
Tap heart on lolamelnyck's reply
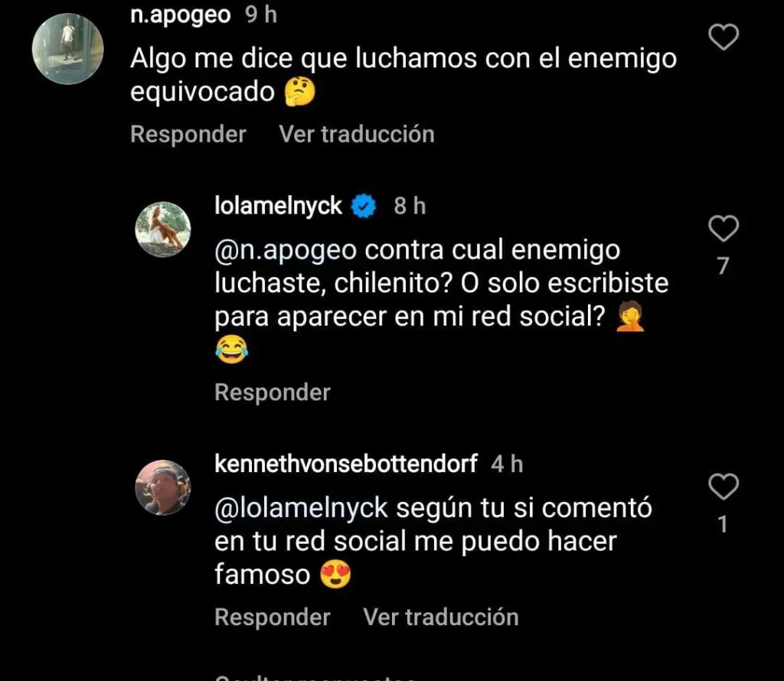[724, 228]
